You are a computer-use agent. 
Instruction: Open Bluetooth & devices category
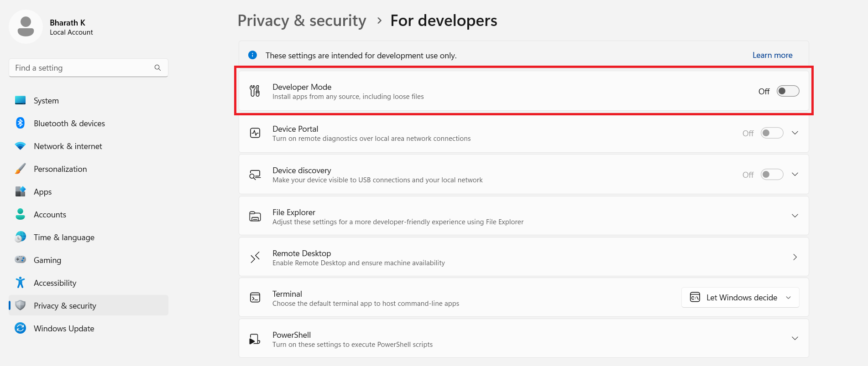pyautogui.click(x=89, y=123)
